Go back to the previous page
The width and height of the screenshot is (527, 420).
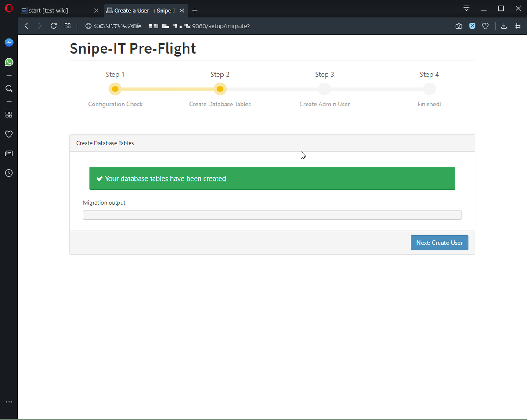coord(26,26)
